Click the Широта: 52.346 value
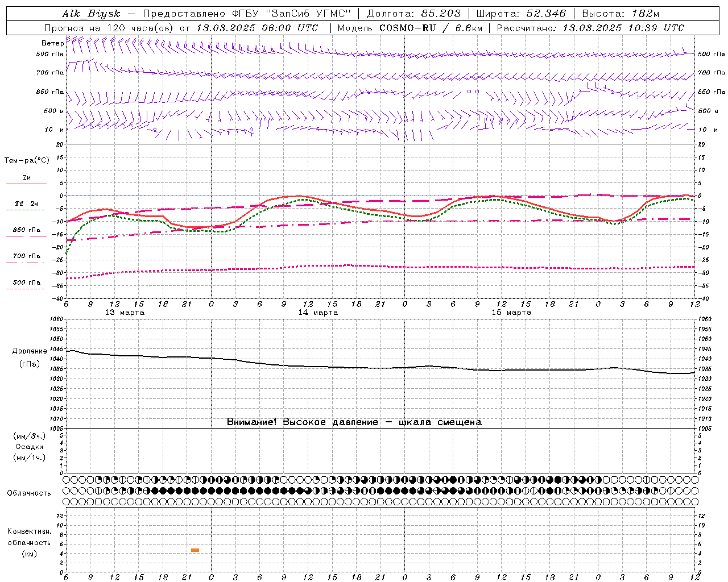The width and height of the screenshot is (728, 582). [521, 14]
